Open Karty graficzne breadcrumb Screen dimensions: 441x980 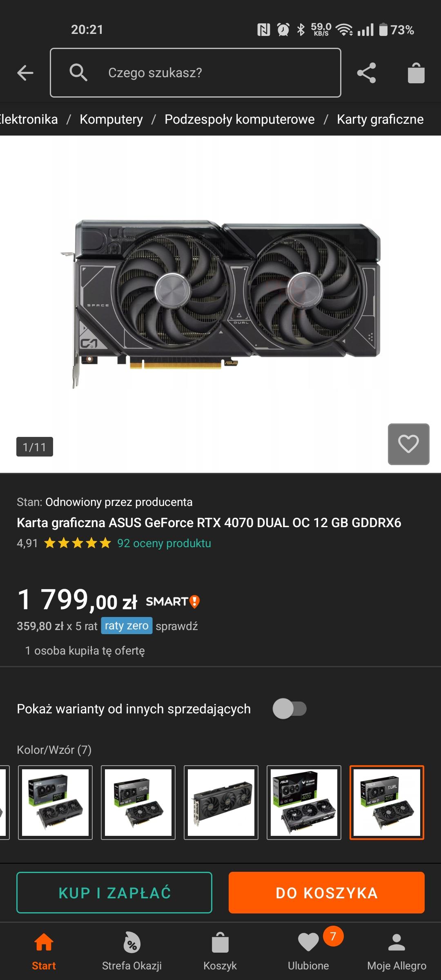380,119
